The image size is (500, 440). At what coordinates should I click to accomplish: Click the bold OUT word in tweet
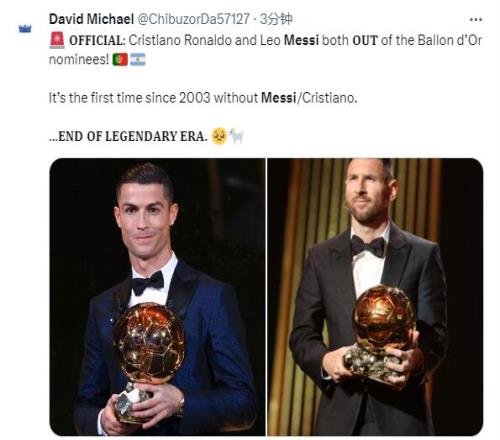(365, 41)
